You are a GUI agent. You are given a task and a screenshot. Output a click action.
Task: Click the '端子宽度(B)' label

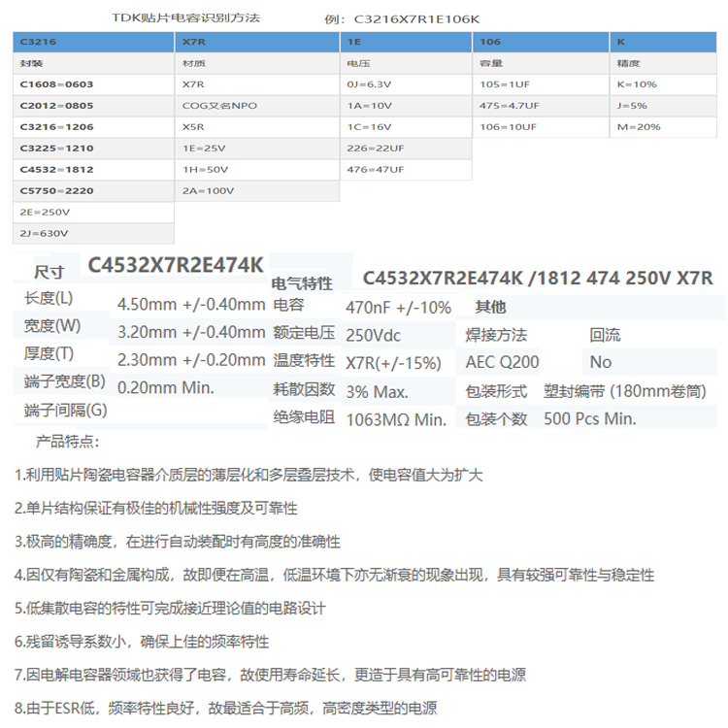point(64,381)
